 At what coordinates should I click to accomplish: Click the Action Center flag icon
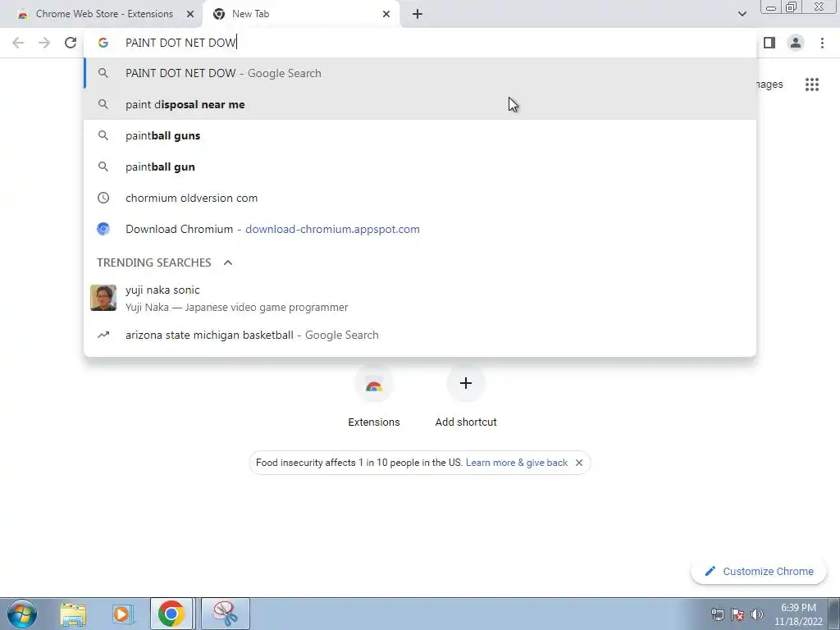pyautogui.click(x=737, y=614)
